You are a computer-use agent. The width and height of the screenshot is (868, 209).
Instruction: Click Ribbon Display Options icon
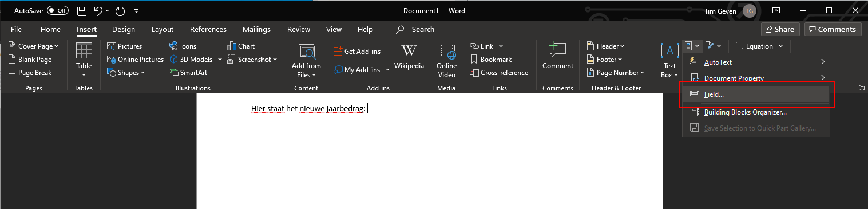776,11
